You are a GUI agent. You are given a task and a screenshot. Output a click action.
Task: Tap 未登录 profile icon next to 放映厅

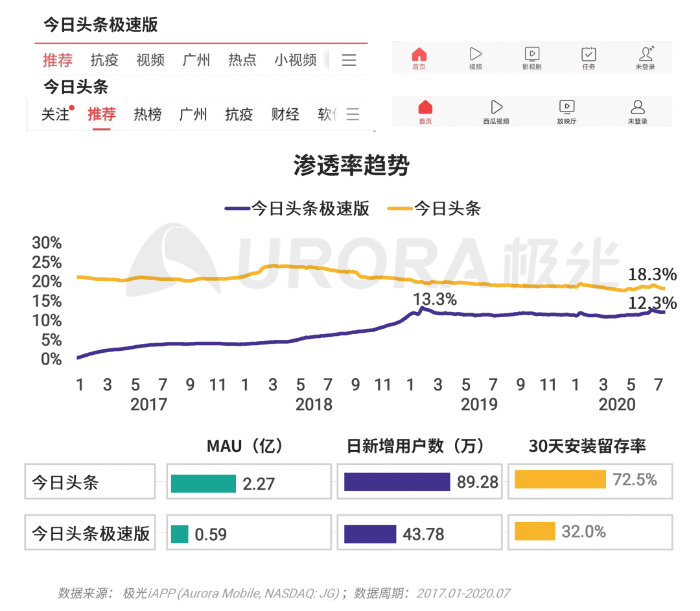point(638,107)
